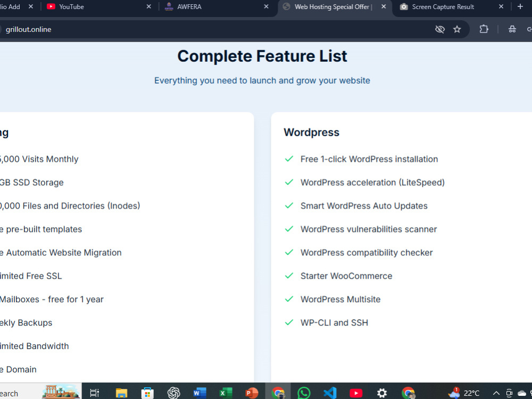532x399 pixels.
Task: Click 'Free 1-click WordPress installation' text
Action: pos(369,159)
